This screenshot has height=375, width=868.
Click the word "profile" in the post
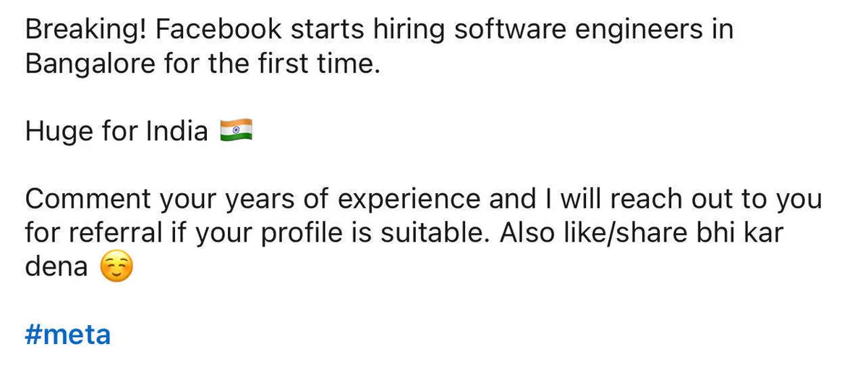click(x=315, y=234)
